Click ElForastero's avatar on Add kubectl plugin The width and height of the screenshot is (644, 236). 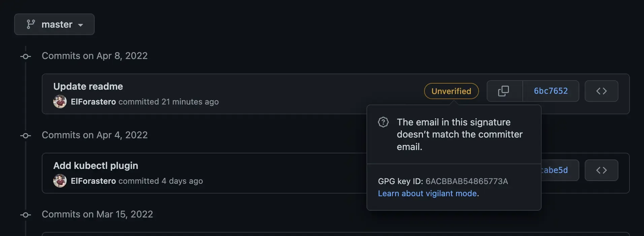point(60,181)
